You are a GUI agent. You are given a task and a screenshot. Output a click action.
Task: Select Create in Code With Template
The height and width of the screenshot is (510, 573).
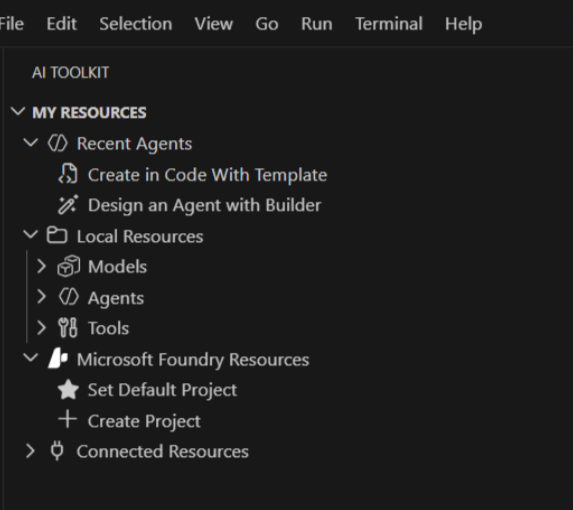(207, 175)
